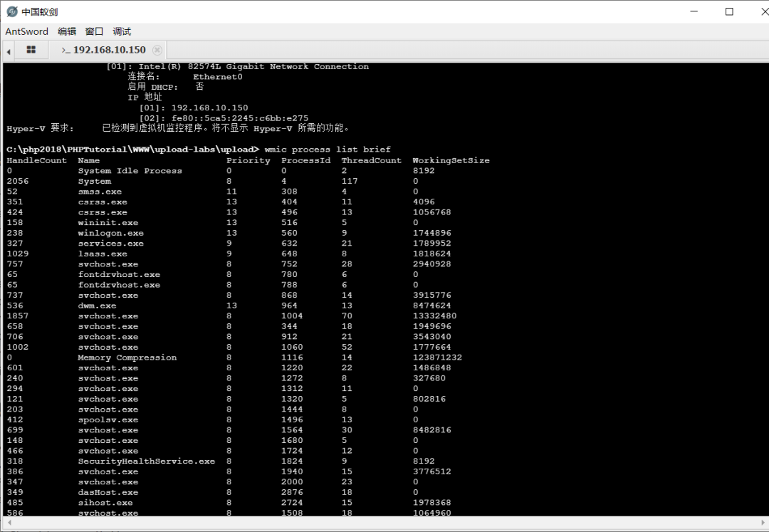Close the 192.168.10.150 terminal tab
The height and width of the screenshot is (532, 769).
pos(157,50)
